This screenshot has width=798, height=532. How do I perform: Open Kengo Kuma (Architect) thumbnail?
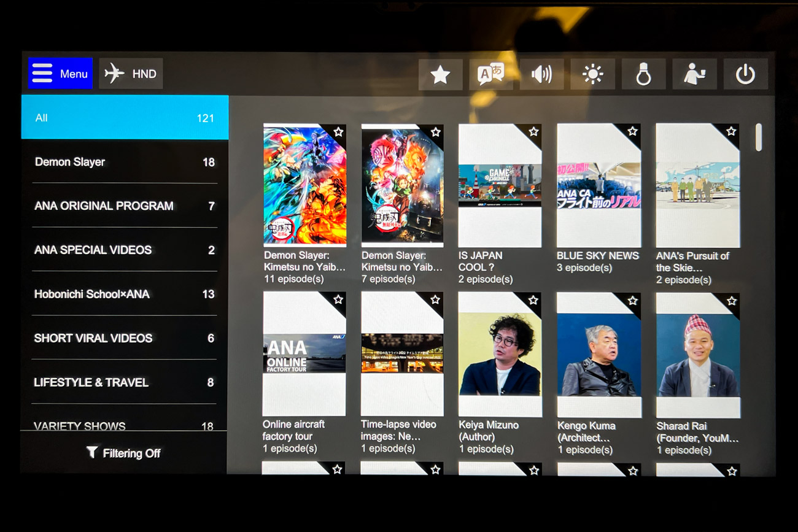(x=598, y=355)
